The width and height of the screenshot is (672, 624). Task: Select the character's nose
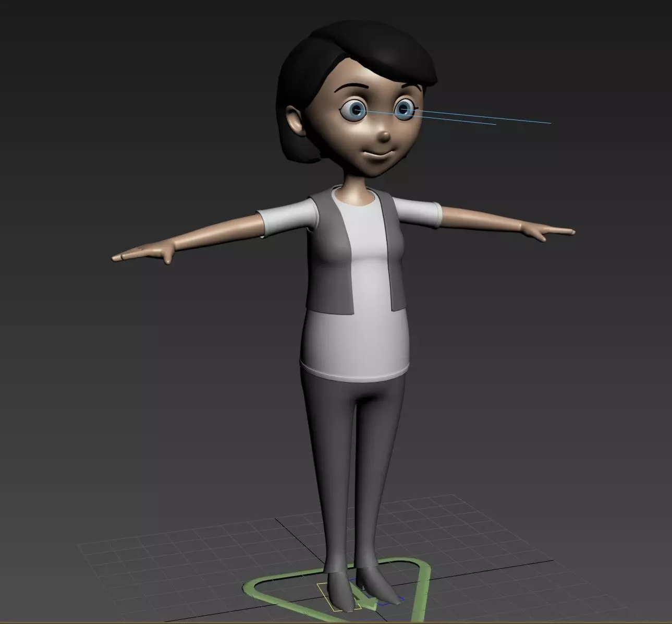384,137
